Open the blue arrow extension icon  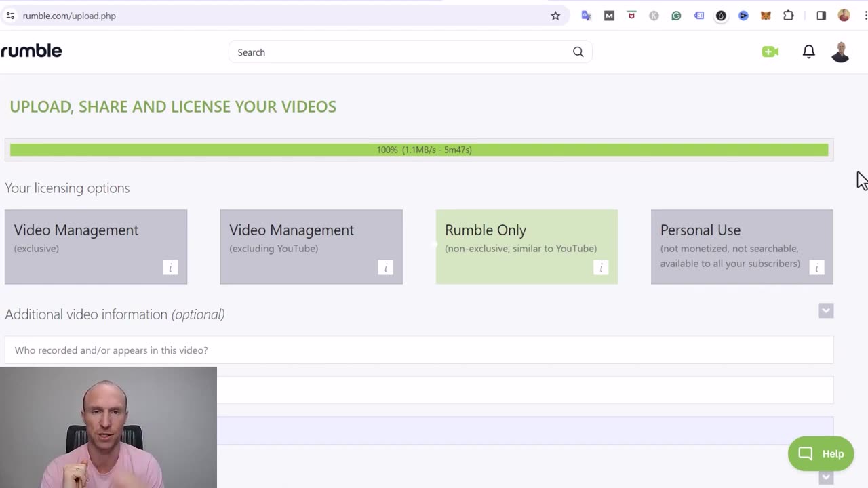(743, 16)
